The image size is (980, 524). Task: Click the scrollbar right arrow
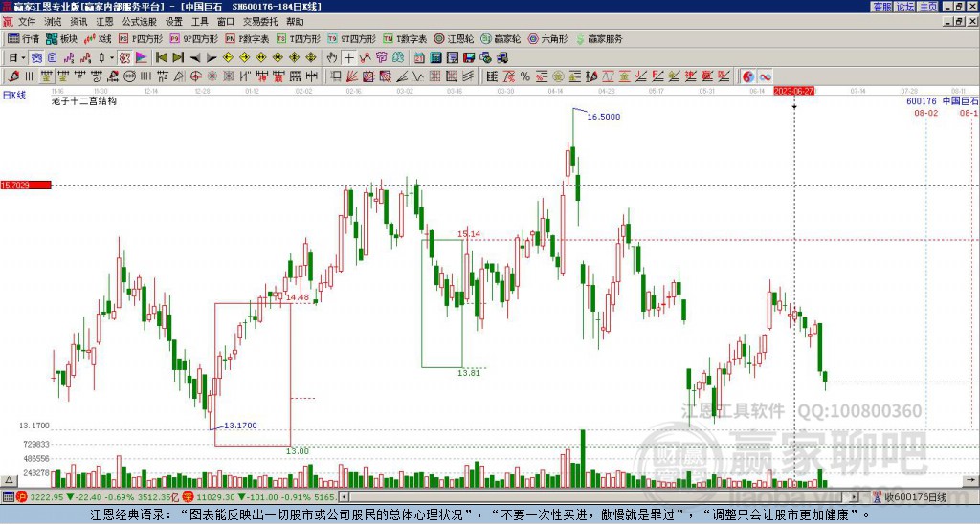point(854,497)
